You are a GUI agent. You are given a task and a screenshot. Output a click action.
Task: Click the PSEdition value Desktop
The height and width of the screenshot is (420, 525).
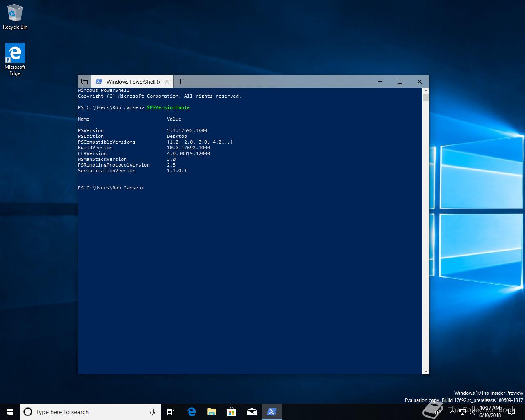(x=177, y=136)
